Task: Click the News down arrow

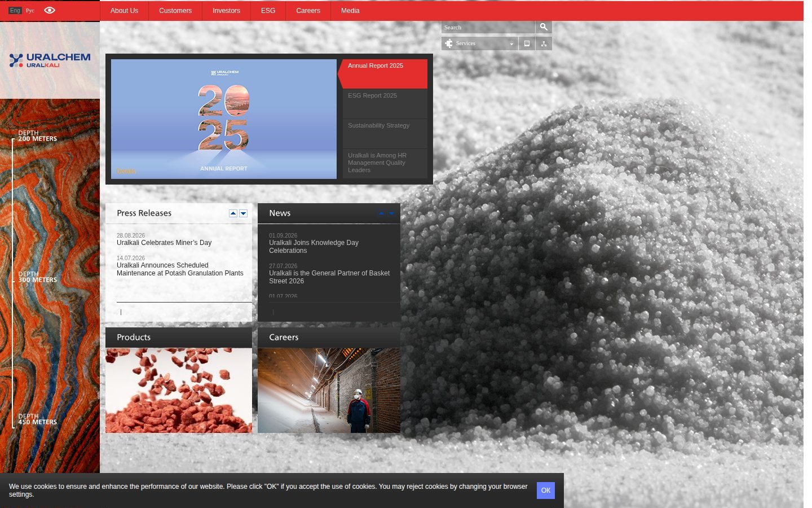Action: [392, 213]
